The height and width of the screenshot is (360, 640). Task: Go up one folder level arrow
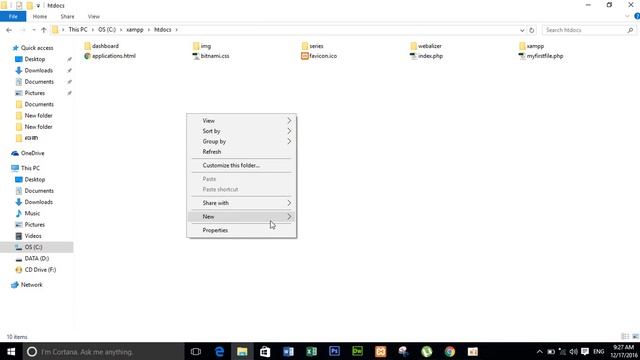[x=44, y=30]
